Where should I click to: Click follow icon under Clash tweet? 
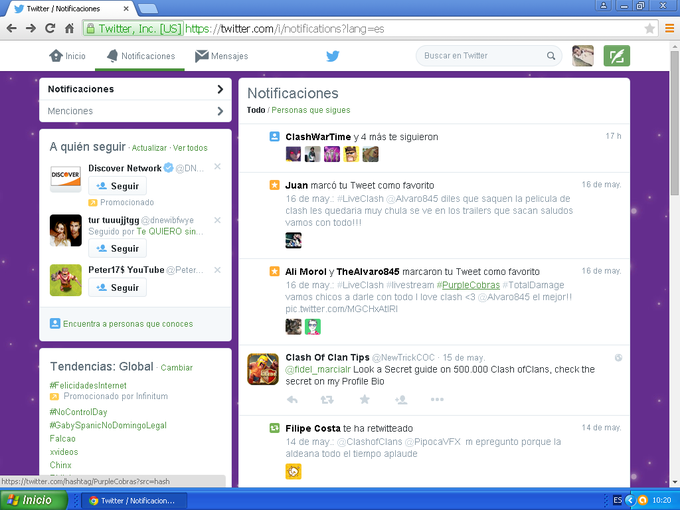click(x=401, y=399)
